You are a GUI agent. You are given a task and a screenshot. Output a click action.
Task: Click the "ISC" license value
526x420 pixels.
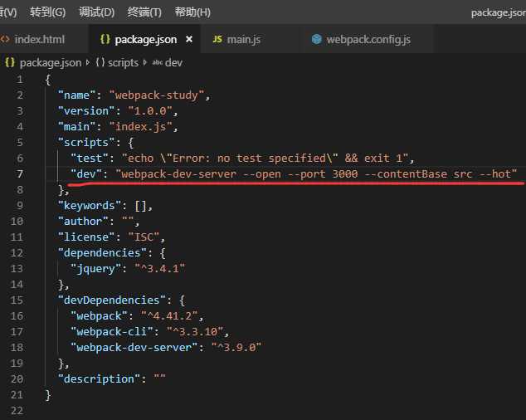(x=144, y=237)
